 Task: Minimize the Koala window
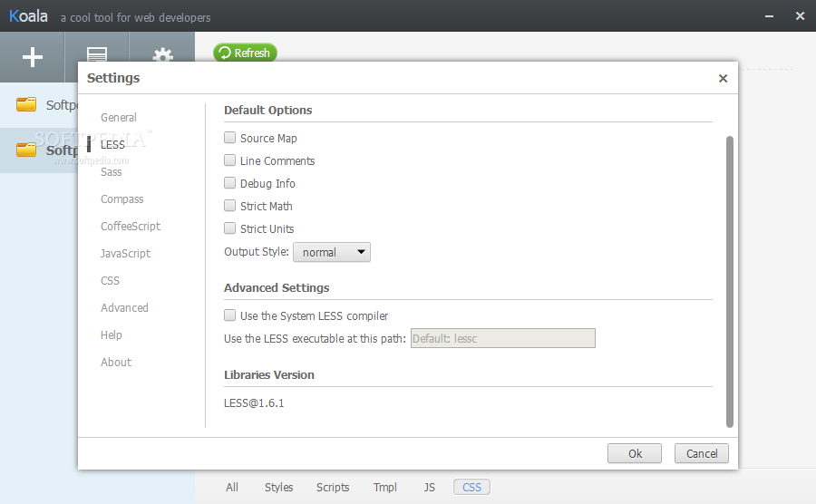pyautogui.click(x=769, y=16)
